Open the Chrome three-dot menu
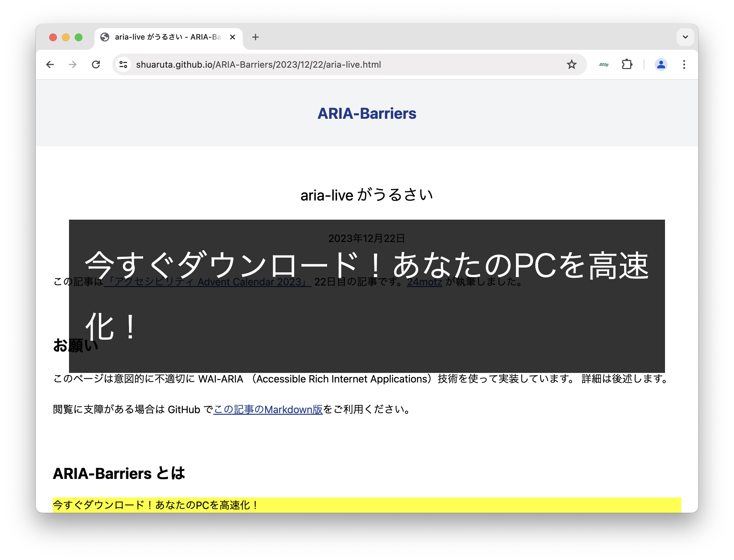This screenshot has width=734, height=560. coord(684,64)
